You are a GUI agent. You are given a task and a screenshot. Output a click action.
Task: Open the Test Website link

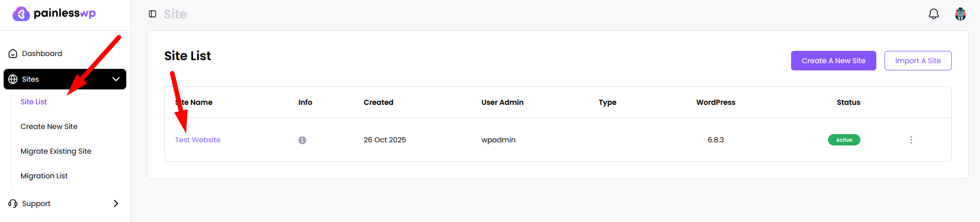198,140
